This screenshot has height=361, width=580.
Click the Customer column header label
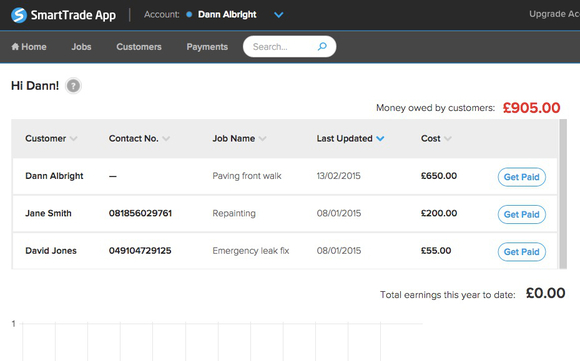coord(45,139)
